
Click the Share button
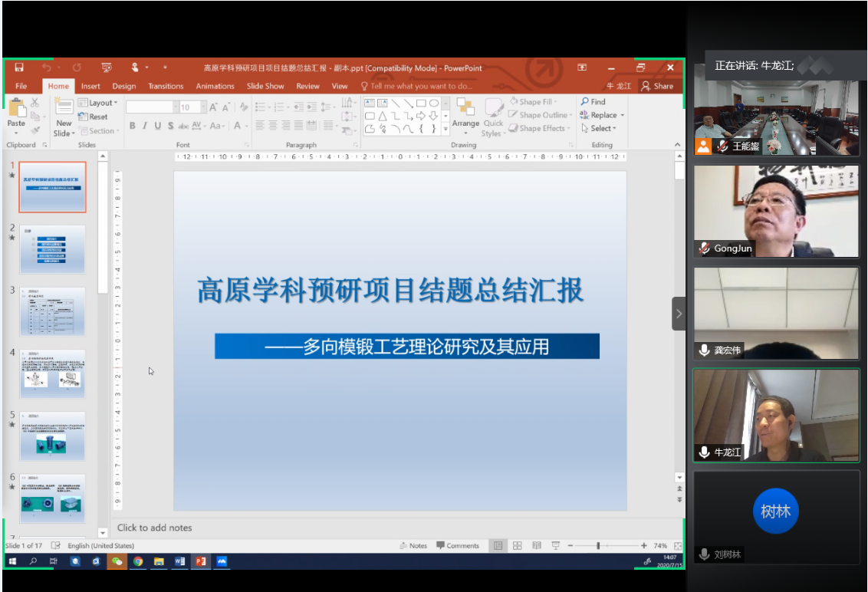pos(657,86)
